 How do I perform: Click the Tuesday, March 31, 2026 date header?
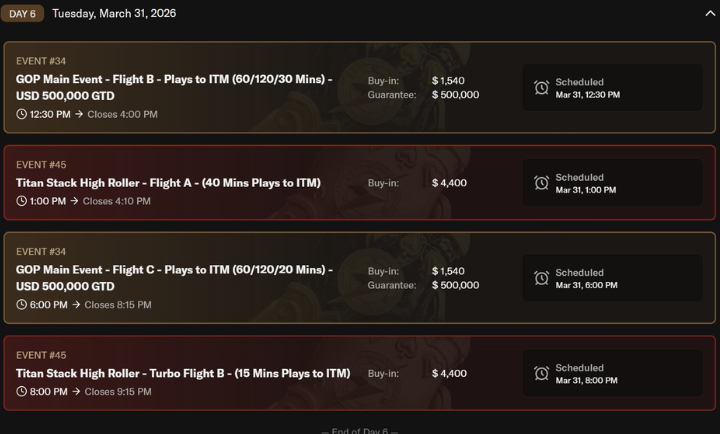coord(117,14)
